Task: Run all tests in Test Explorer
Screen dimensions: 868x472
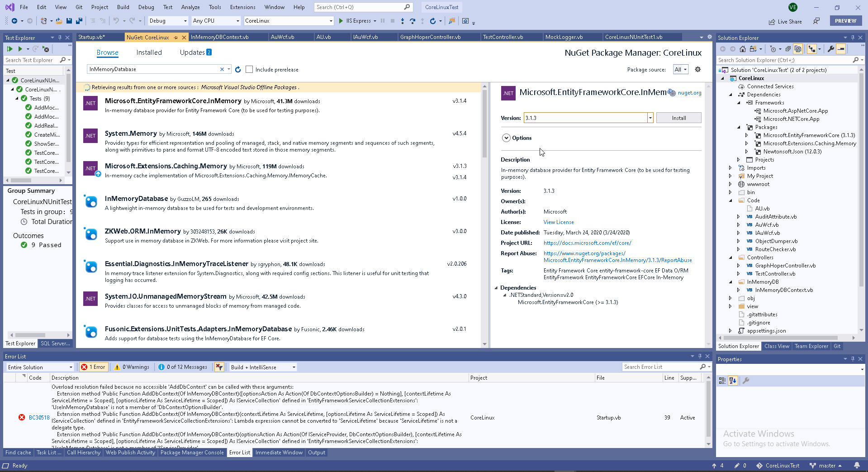Action: (10, 49)
